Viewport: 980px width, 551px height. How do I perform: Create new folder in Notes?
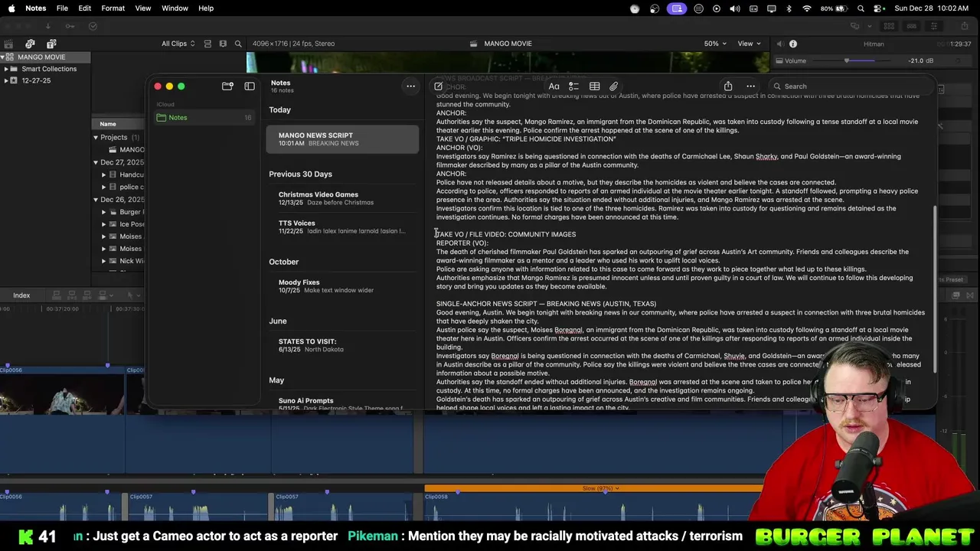(227, 86)
